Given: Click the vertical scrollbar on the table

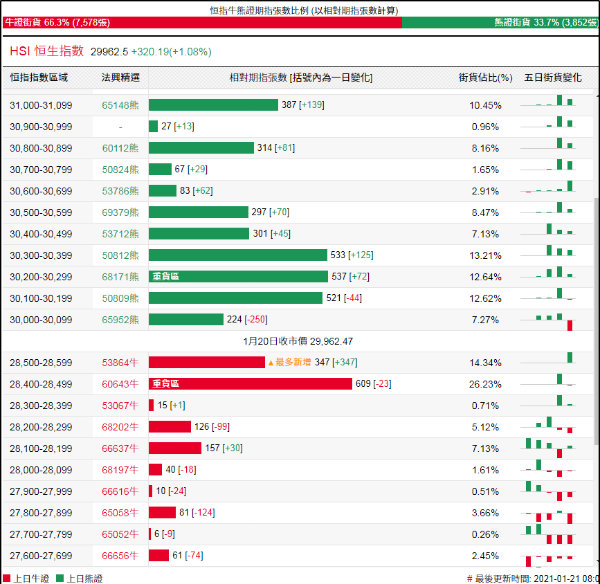Looking at the screenshot, I should tap(597, 321).
